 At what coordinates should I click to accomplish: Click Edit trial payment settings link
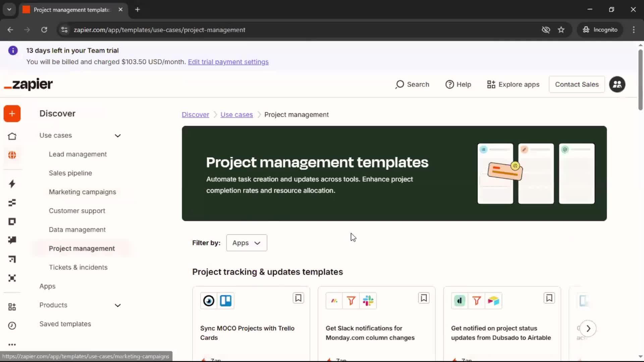(228, 62)
